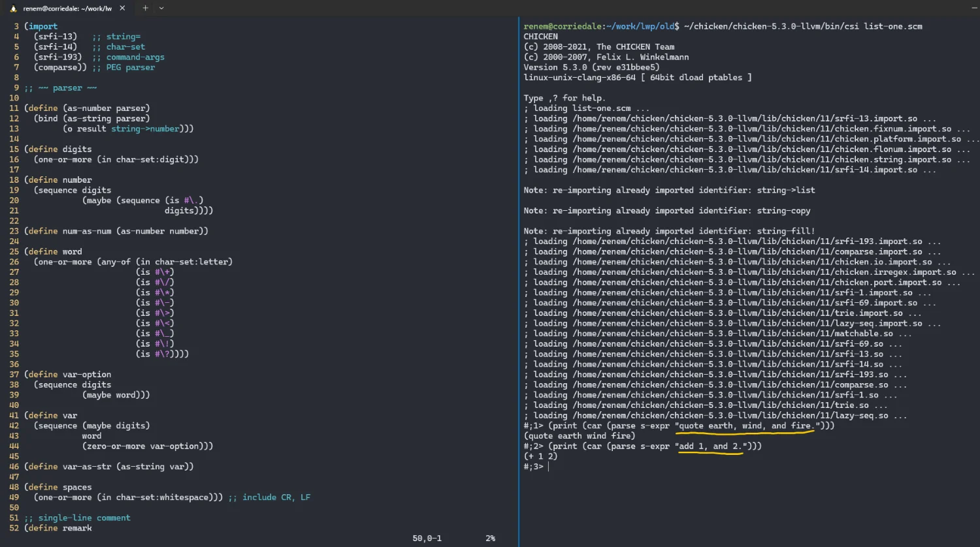Click the "50,0-1" cursor position in status line
The width and height of the screenshot is (980, 547).
[x=427, y=539]
